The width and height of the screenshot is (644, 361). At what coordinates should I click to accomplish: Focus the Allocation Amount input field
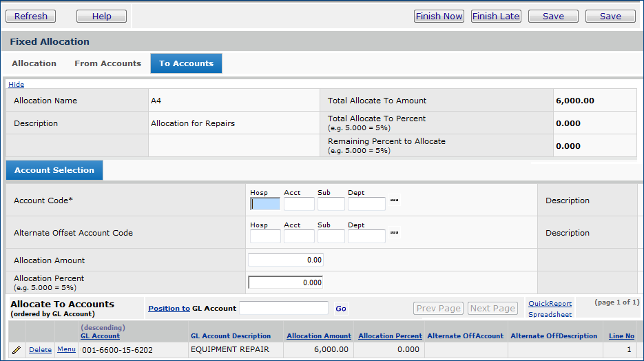(x=285, y=260)
